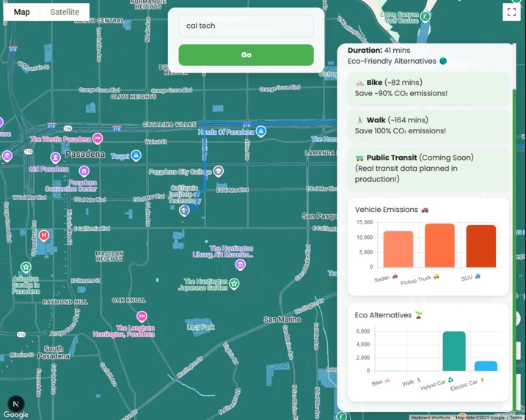Click the MADISON HEIGHTS neighborhood label
526x420 pixels.
(x=109, y=257)
